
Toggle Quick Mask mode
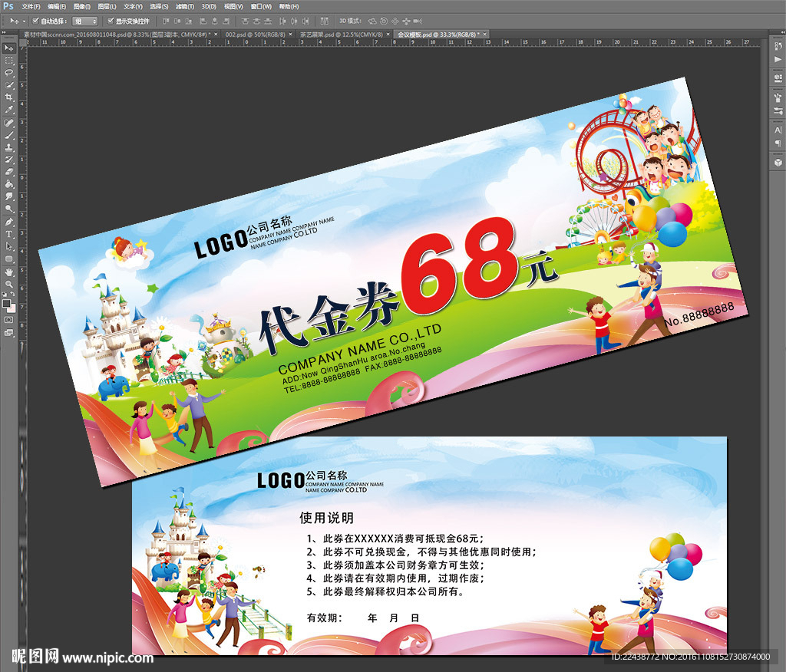(8, 319)
